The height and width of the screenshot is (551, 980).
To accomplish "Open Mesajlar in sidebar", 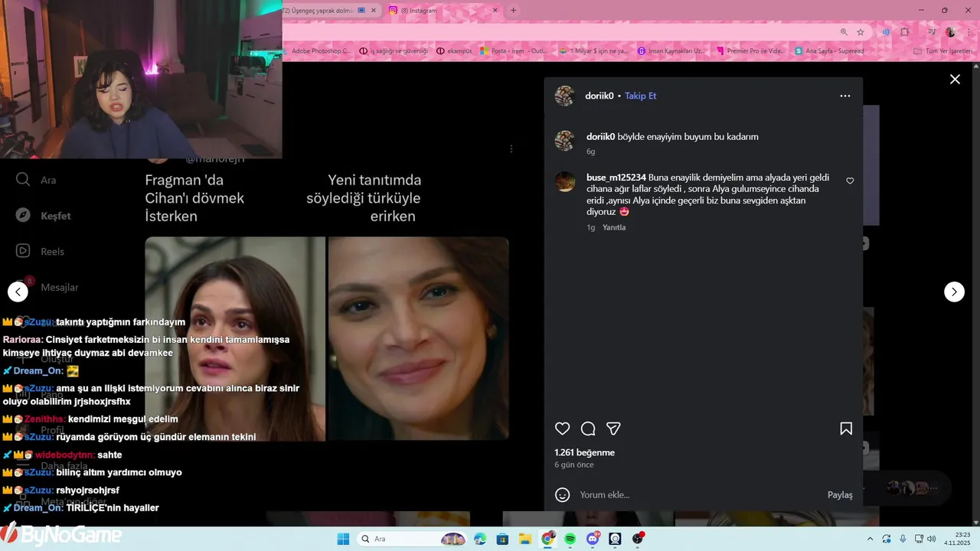I will click(x=46, y=287).
